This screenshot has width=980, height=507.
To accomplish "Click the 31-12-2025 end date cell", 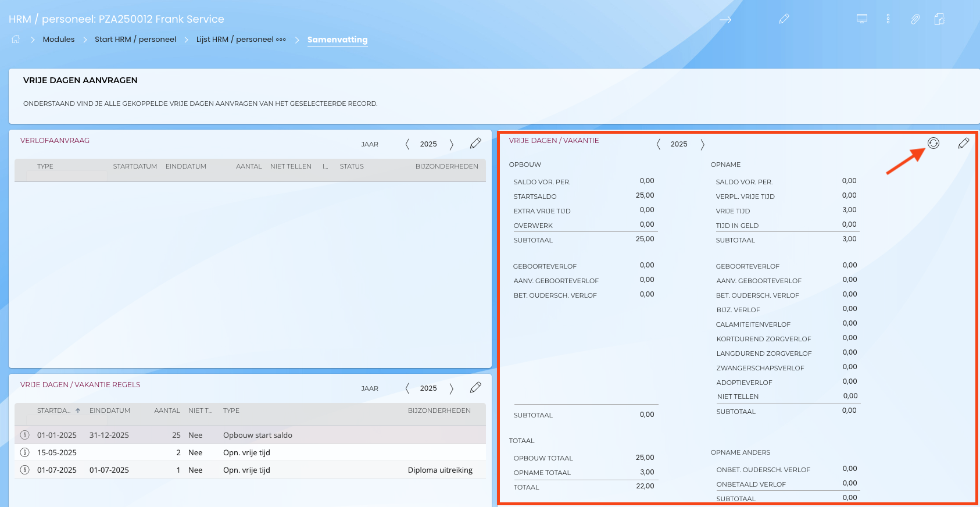I will tap(109, 435).
